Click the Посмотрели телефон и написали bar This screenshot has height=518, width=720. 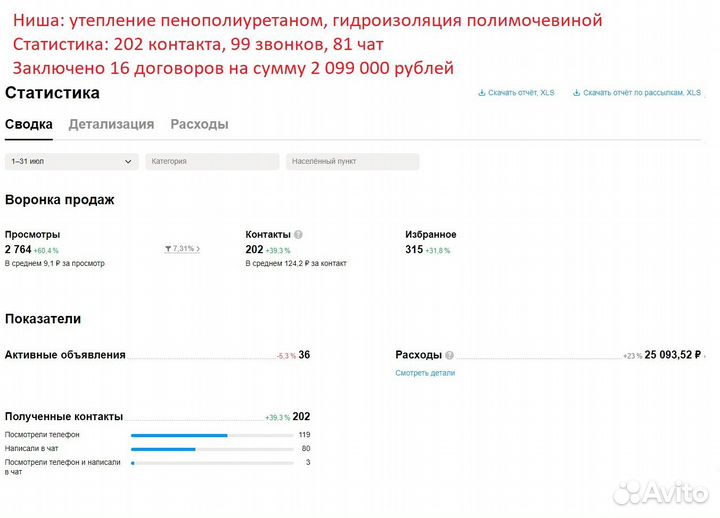tap(212, 463)
